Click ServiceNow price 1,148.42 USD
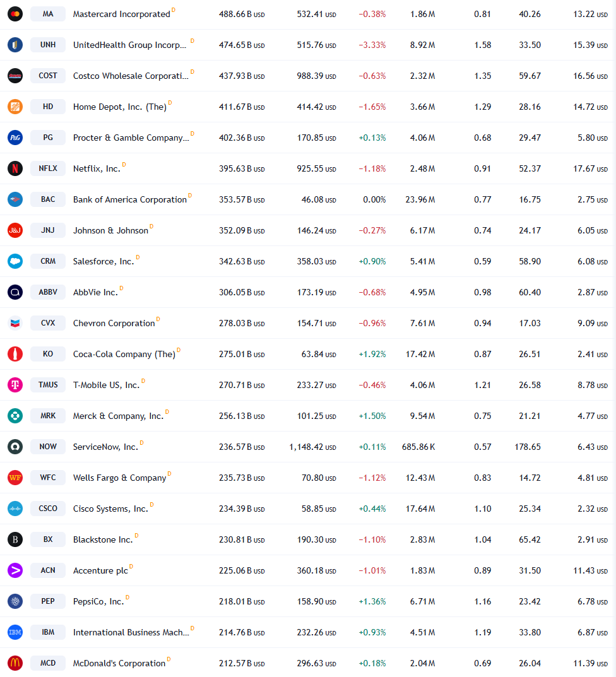The width and height of the screenshot is (616, 677). point(313,447)
